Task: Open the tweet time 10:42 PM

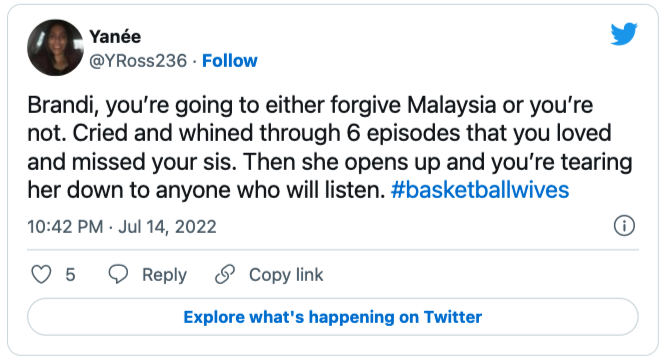Action: click(65, 226)
